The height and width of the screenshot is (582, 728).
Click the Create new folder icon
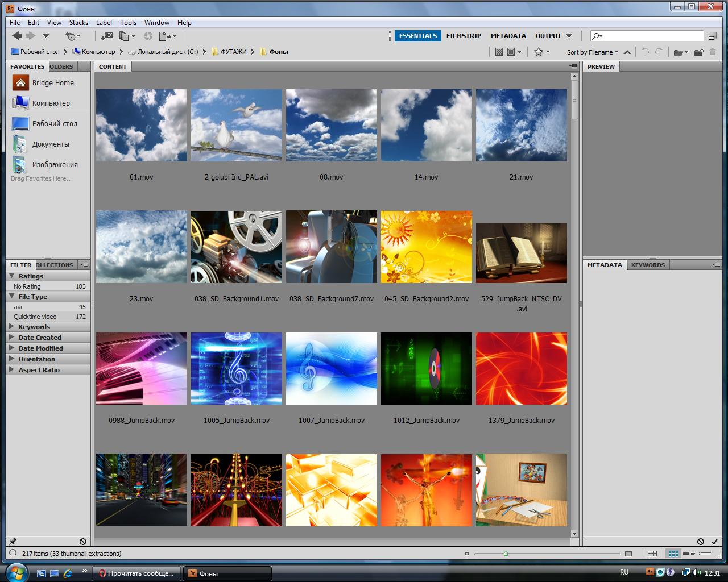pos(698,52)
